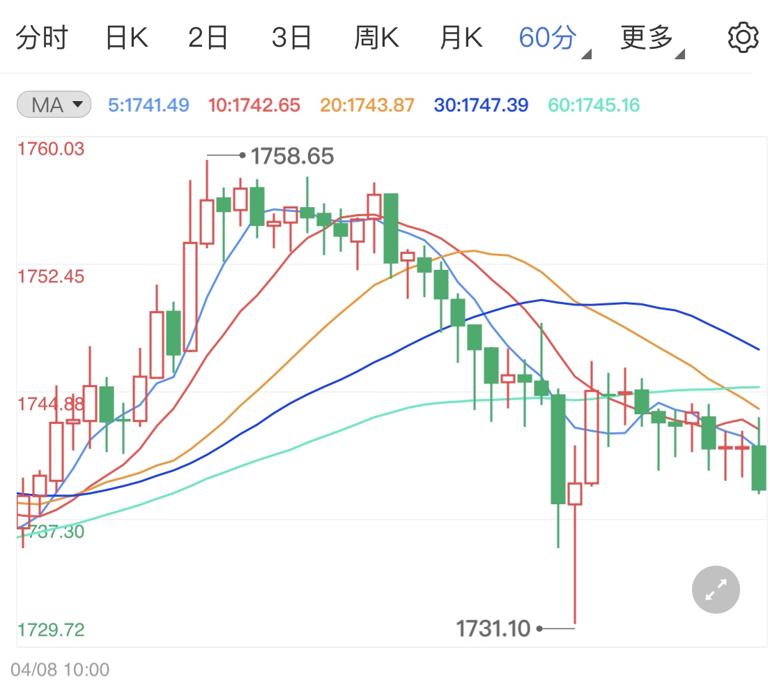Switch to 分时 time-sharing tab

pyautogui.click(x=42, y=38)
